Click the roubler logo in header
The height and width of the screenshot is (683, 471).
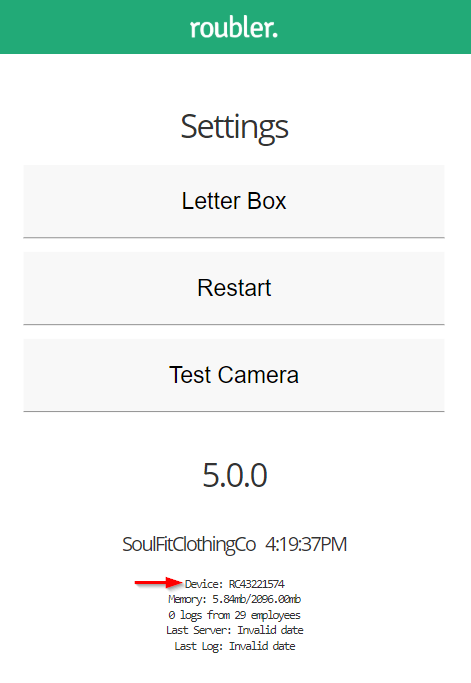[234, 28]
